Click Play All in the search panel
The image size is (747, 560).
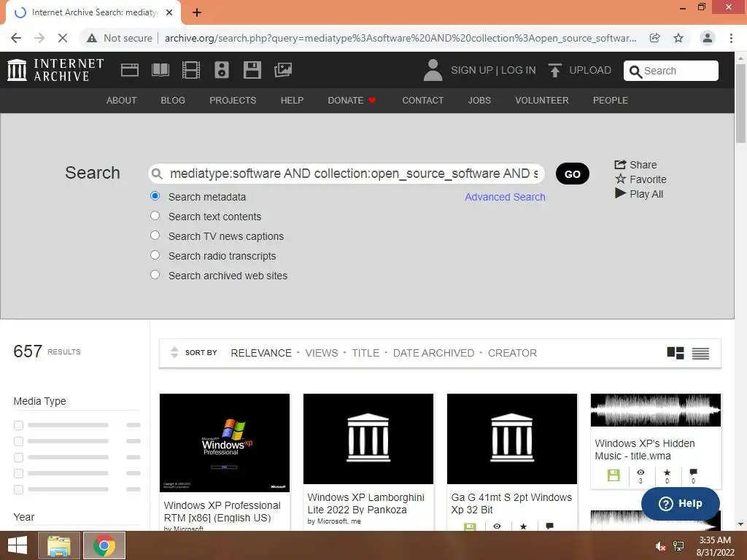pos(639,194)
